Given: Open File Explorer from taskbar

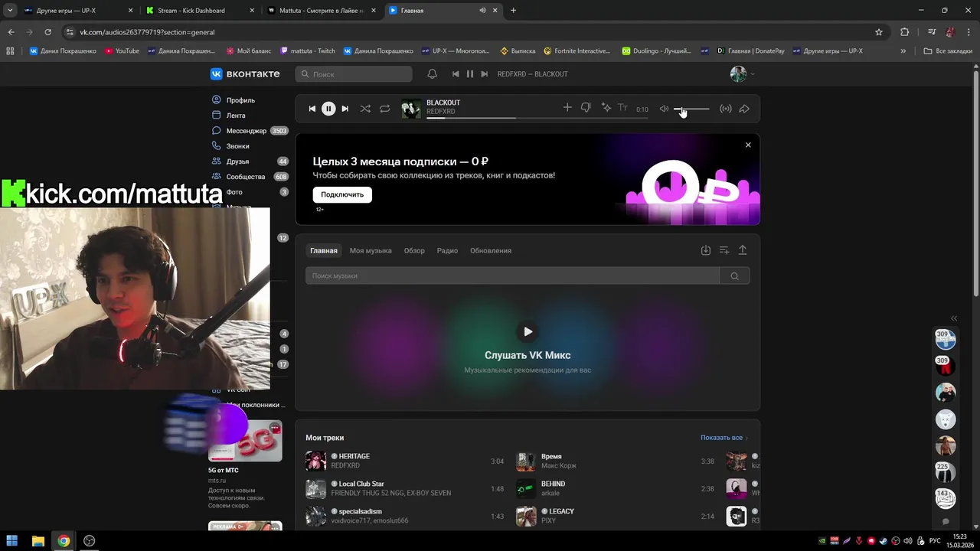Looking at the screenshot, I should coord(38,540).
